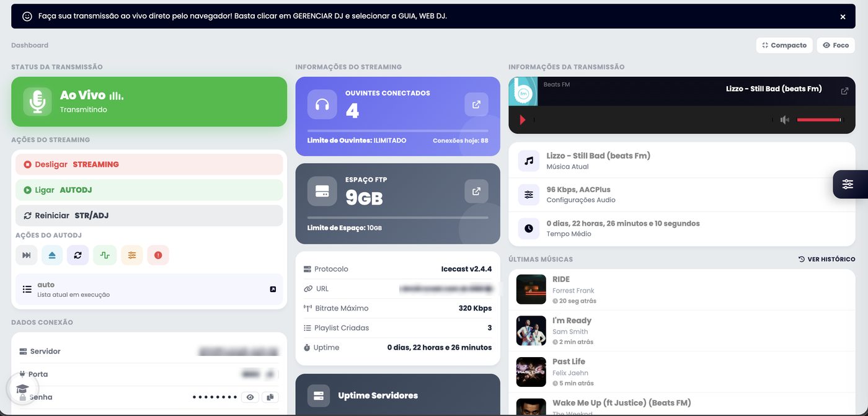The width and height of the screenshot is (868, 416).
Task: Click the green waveform AutoDJ icon
Action: (x=105, y=255)
